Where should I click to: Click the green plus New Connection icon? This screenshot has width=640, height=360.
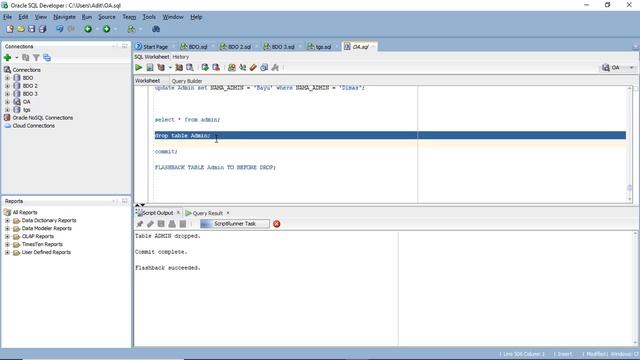click(7, 58)
